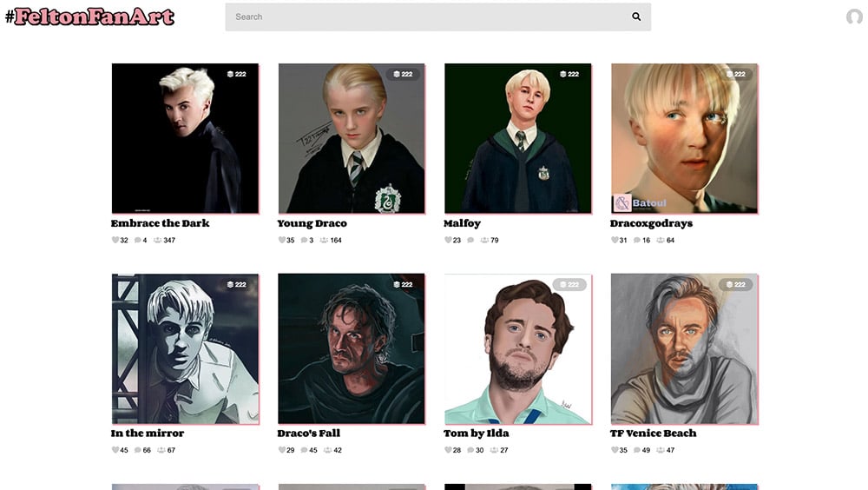Click the 222 badge on In the mirror

[236, 284]
